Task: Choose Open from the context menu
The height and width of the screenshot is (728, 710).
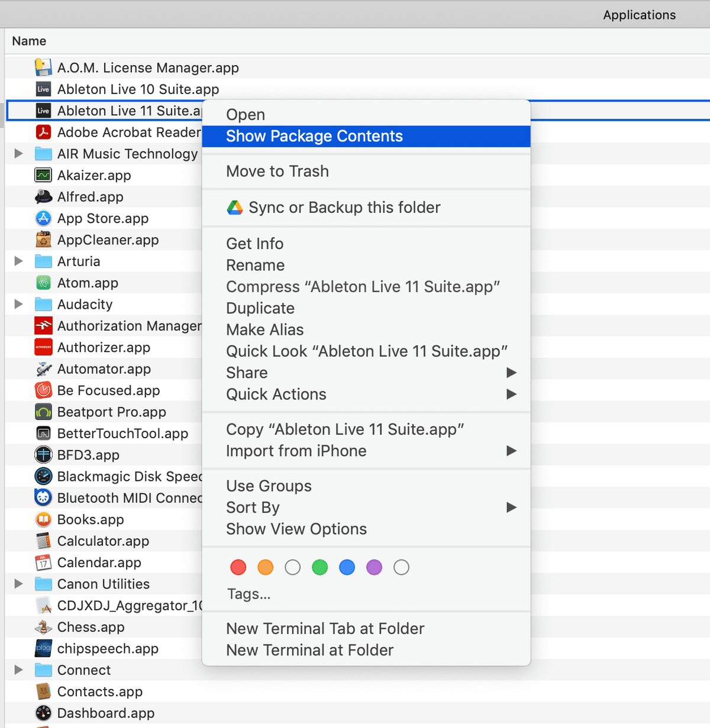Action: pos(366,115)
